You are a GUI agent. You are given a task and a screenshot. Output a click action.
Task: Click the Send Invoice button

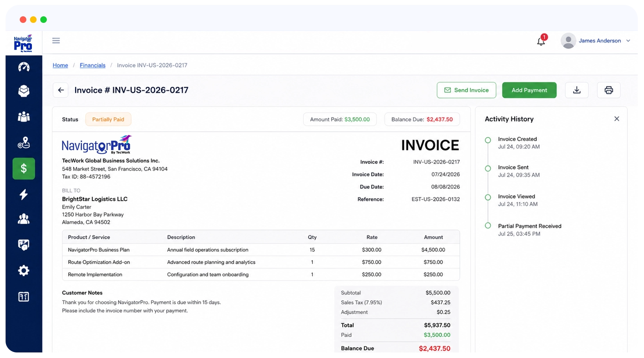[466, 90]
